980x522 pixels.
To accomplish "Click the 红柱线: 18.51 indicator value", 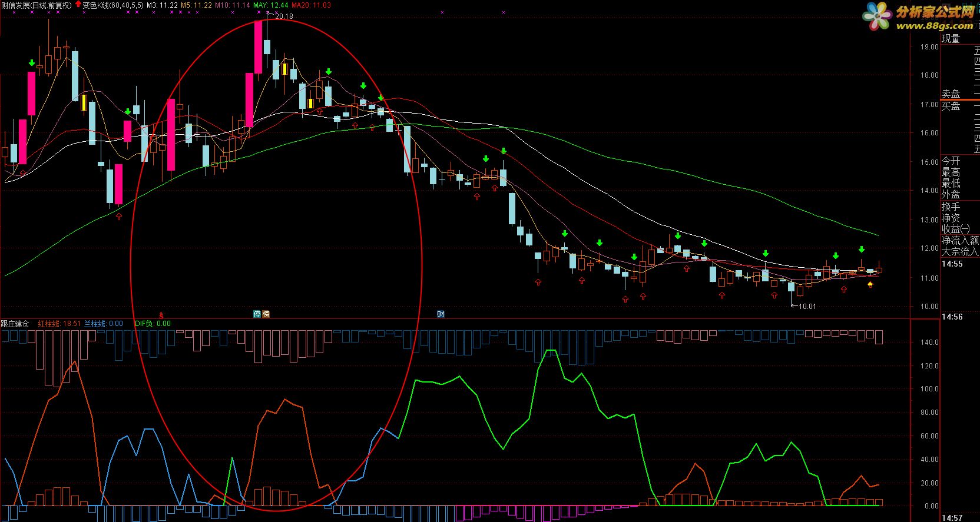I will click(x=59, y=323).
